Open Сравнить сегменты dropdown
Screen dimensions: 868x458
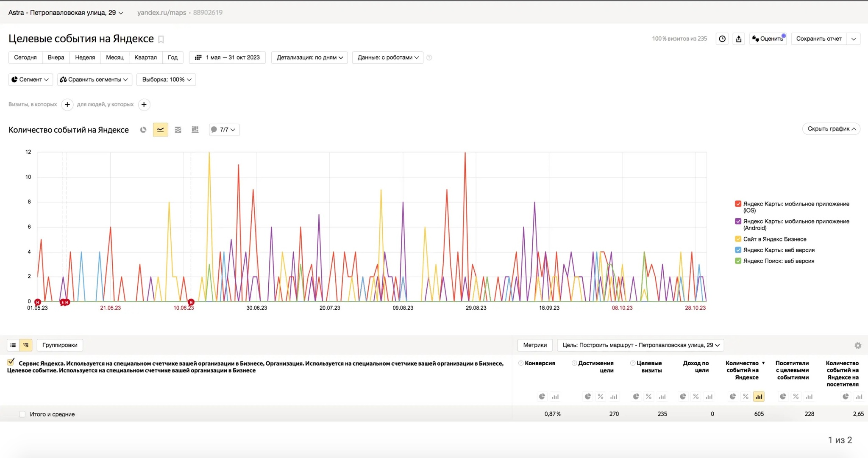coord(95,80)
